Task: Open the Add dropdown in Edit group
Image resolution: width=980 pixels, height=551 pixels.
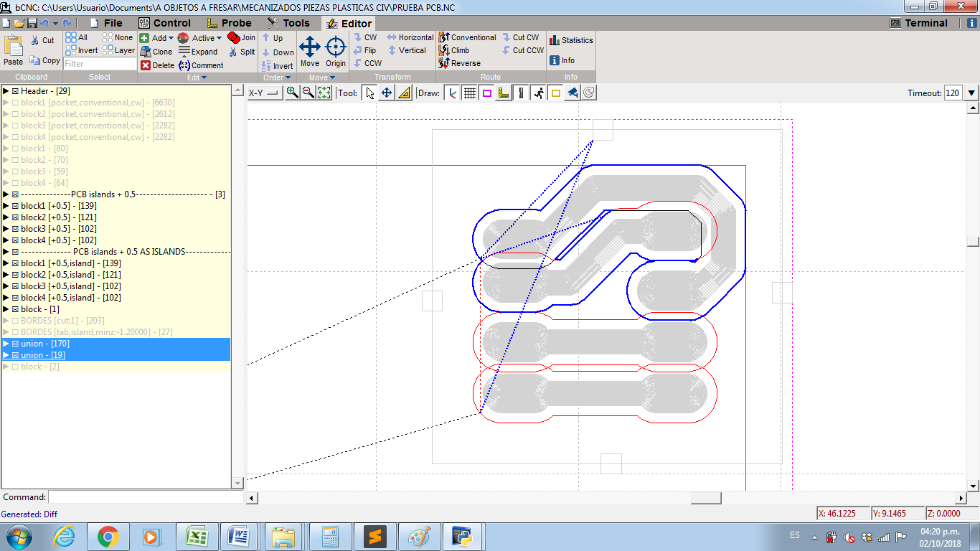Action: (156, 38)
